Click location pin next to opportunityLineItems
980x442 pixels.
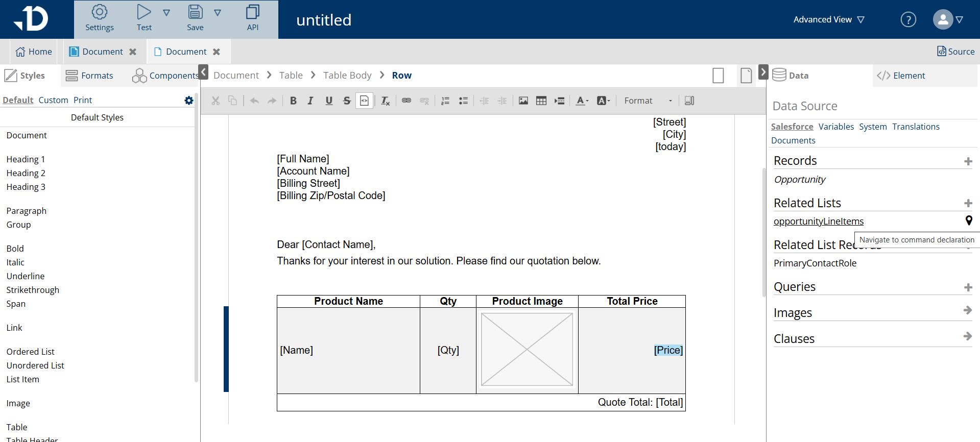click(968, 220)
